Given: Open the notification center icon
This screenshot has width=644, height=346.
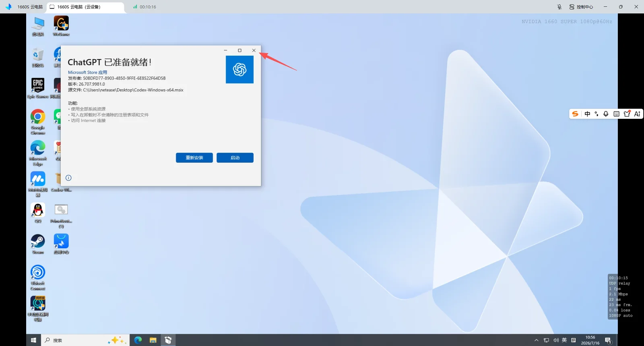Looking at the screenshot, I should click(x=608, y=340).
